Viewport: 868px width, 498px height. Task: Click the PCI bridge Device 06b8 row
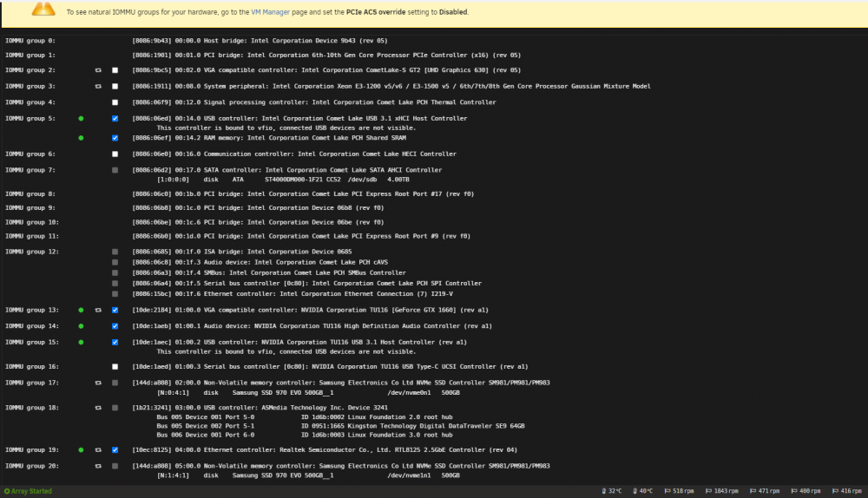258,208
